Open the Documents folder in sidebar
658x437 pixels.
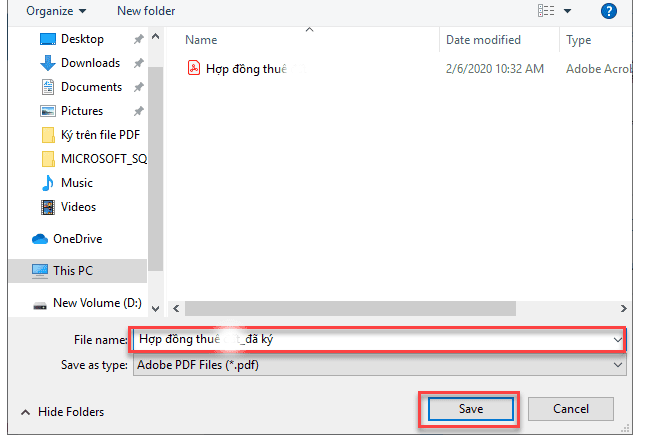point(91,87)
